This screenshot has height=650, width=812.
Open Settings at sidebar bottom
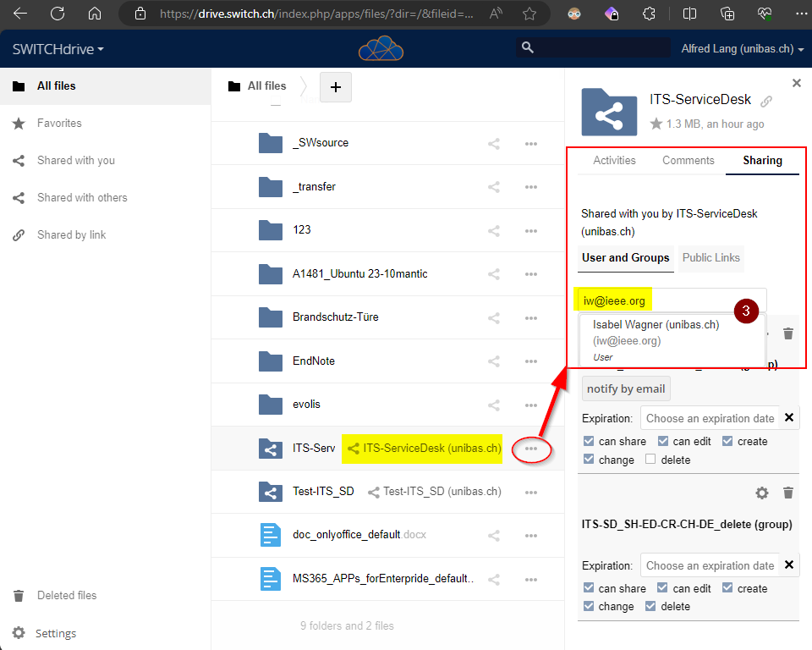tap(105, 633)
